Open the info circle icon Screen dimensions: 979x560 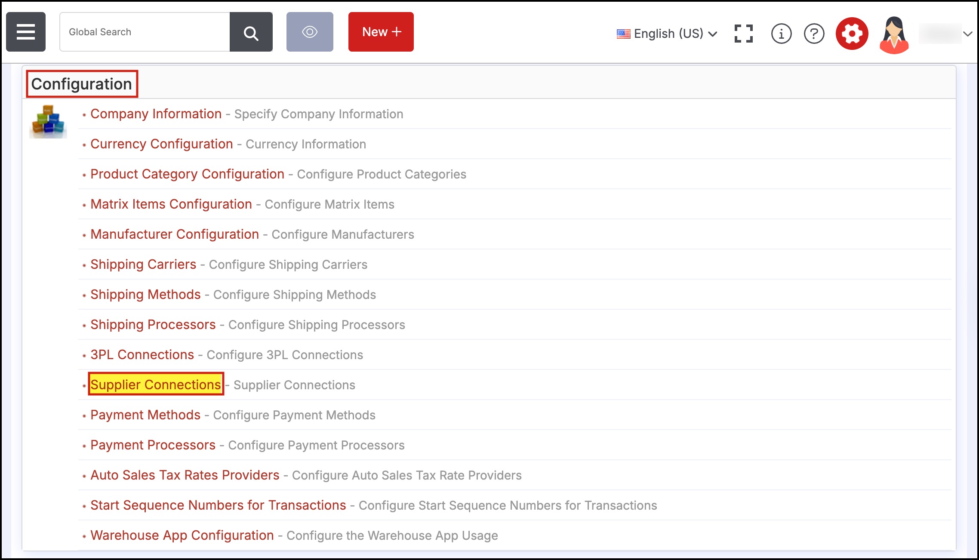tap(781, 34)
